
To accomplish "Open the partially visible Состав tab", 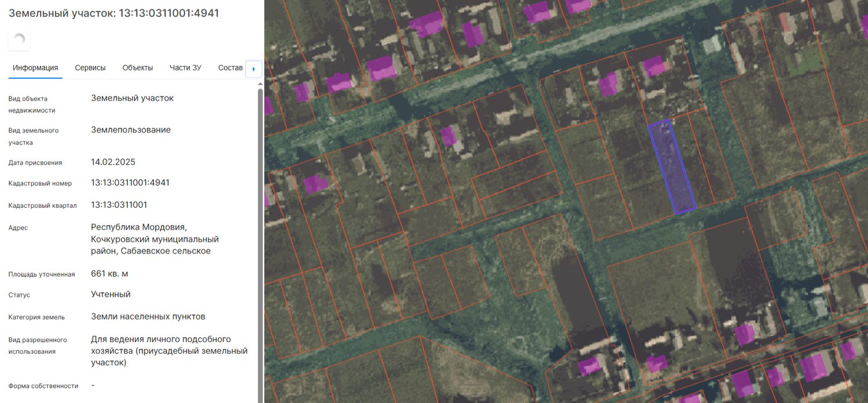I will (x=230, y=68).
